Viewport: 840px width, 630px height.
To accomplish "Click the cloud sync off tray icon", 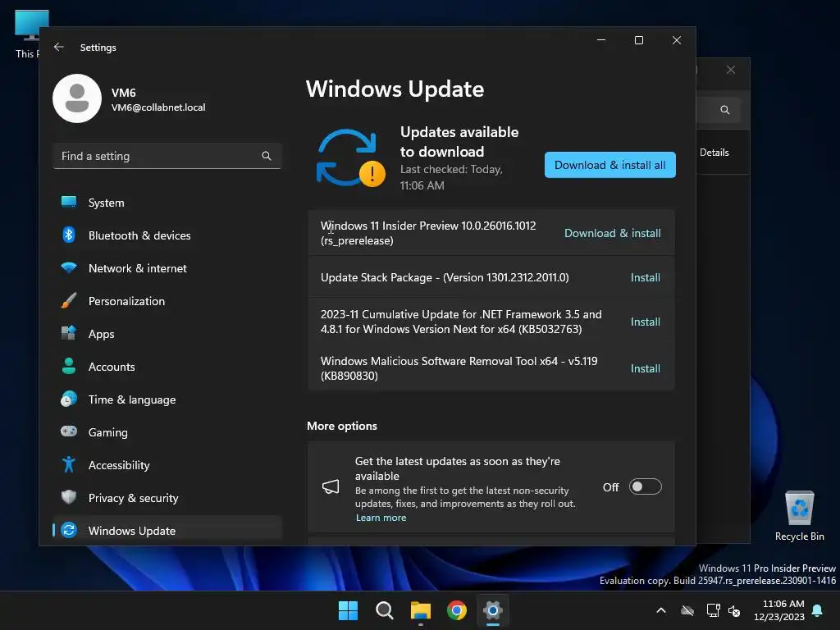I will point(687,610).
